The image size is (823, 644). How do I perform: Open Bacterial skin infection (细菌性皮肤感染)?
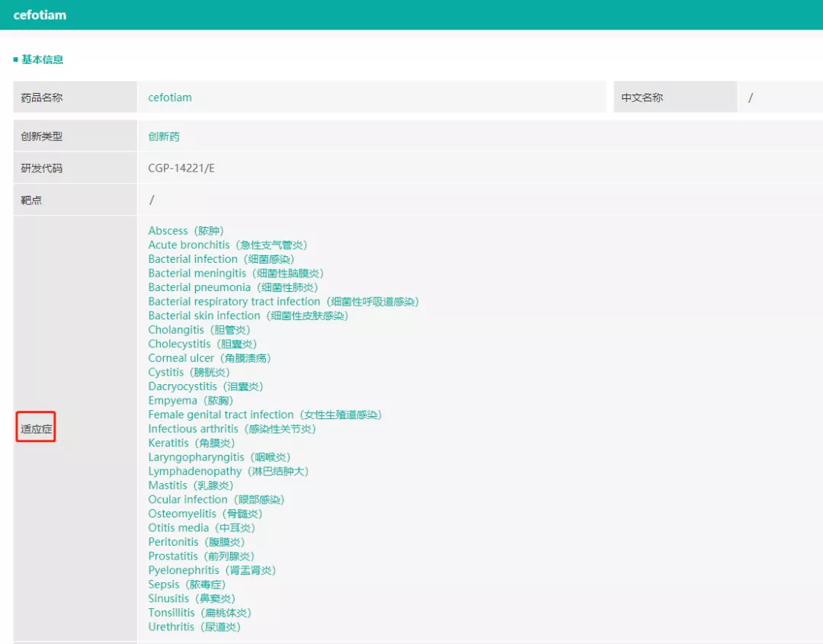tap(248, 316)
